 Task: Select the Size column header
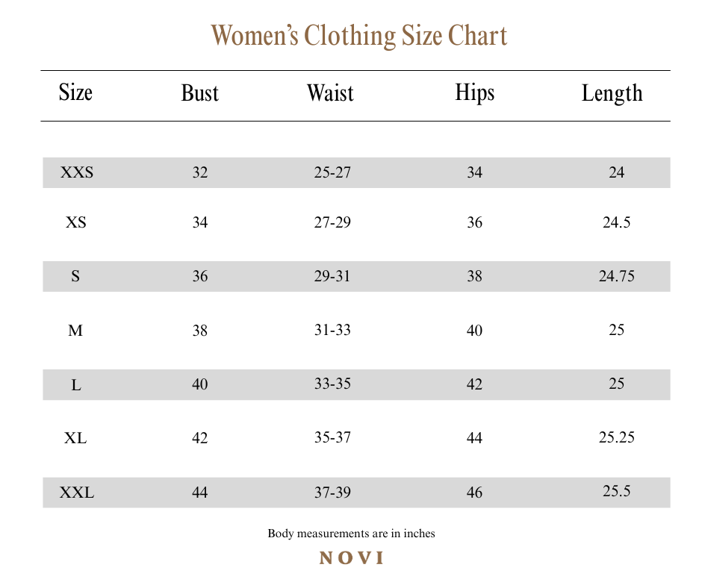75,93
